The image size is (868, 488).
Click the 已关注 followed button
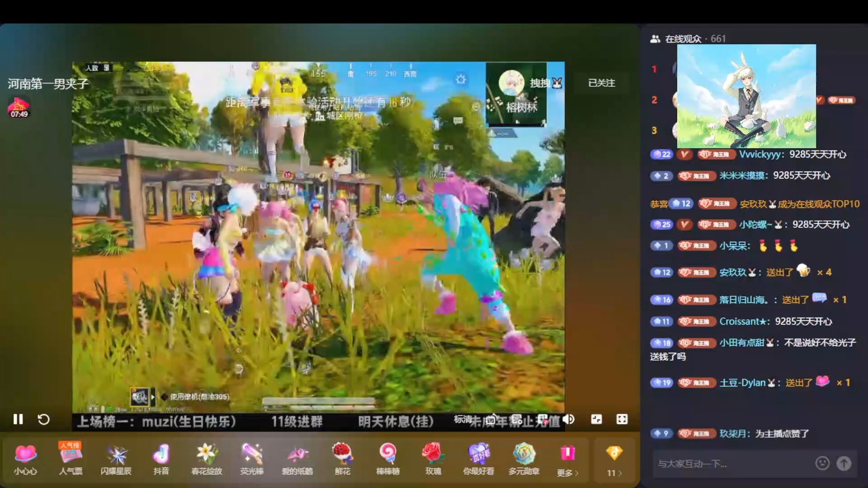pos(601,83)
